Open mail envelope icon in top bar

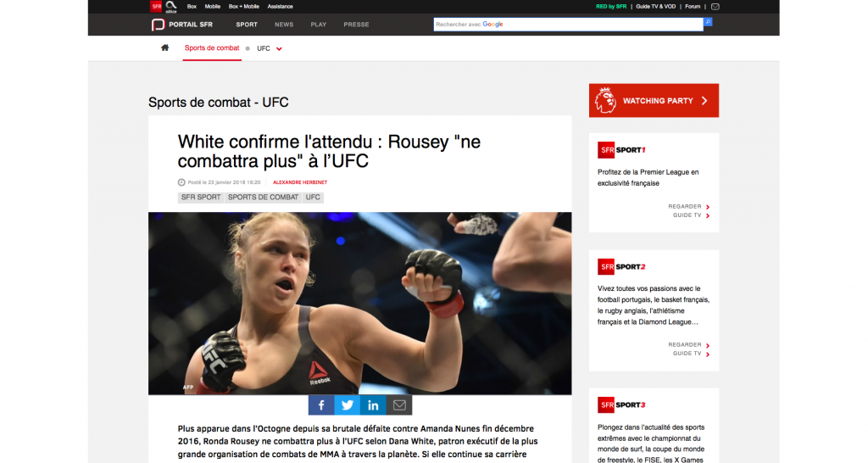715,7
